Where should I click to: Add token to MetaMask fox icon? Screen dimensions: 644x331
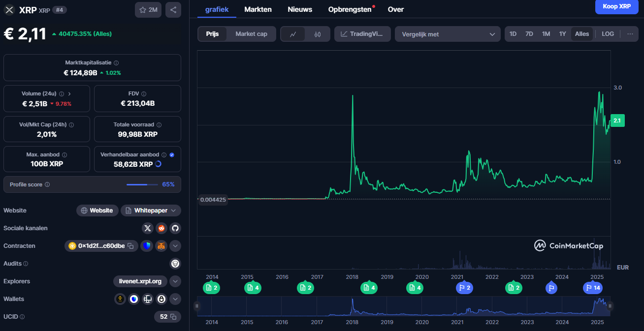(x=161, y=246)
